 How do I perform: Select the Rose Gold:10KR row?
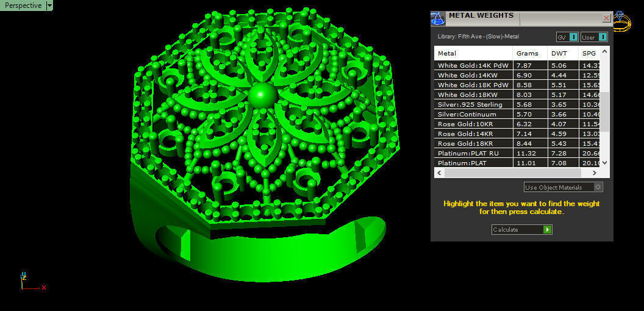point(517,124)
